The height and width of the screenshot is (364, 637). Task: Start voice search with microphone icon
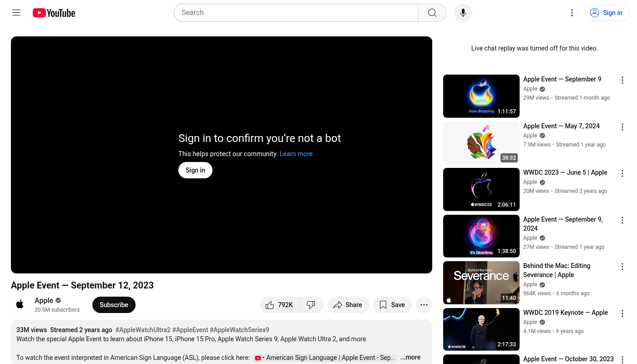coord(463,13)
